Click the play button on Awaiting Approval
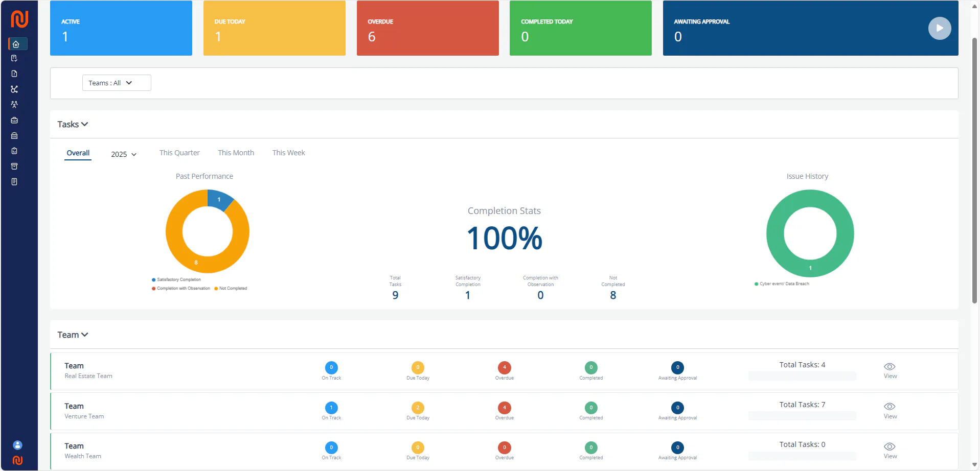Screen dimensions: 980x471 939,28
